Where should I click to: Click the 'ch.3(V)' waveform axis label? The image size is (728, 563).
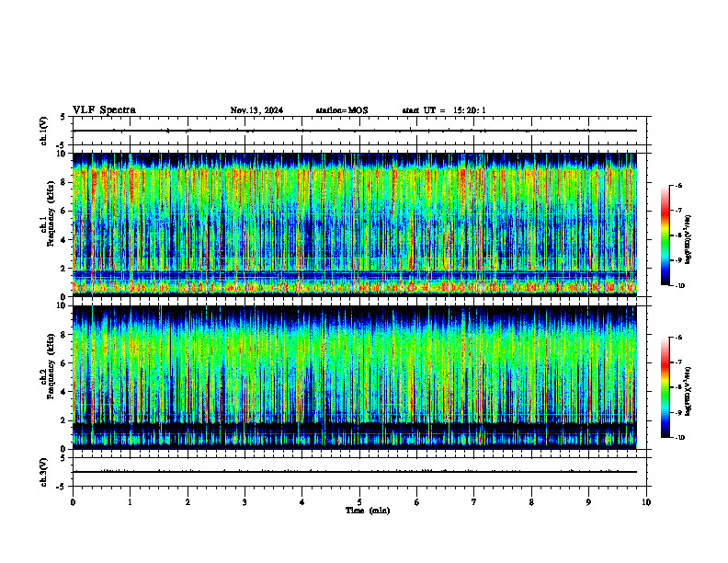(44, 472)
